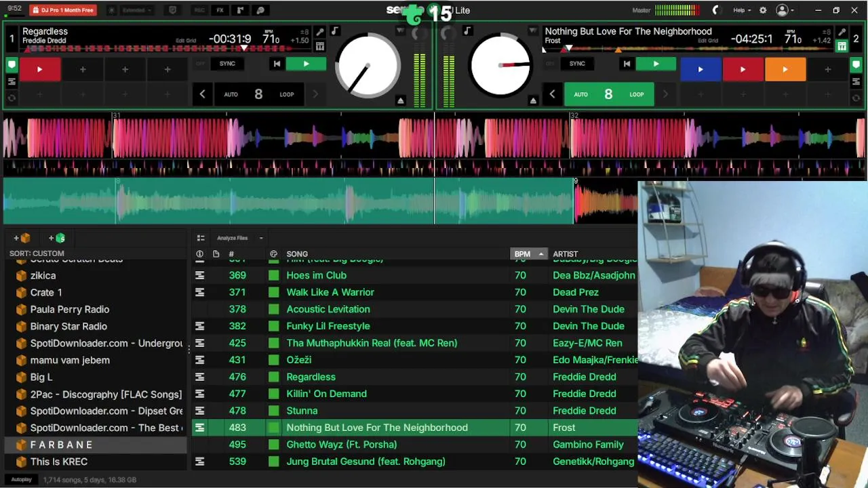Eject the track from deck 1
This screenshot has height=488, width=868.
pos(400,100)
